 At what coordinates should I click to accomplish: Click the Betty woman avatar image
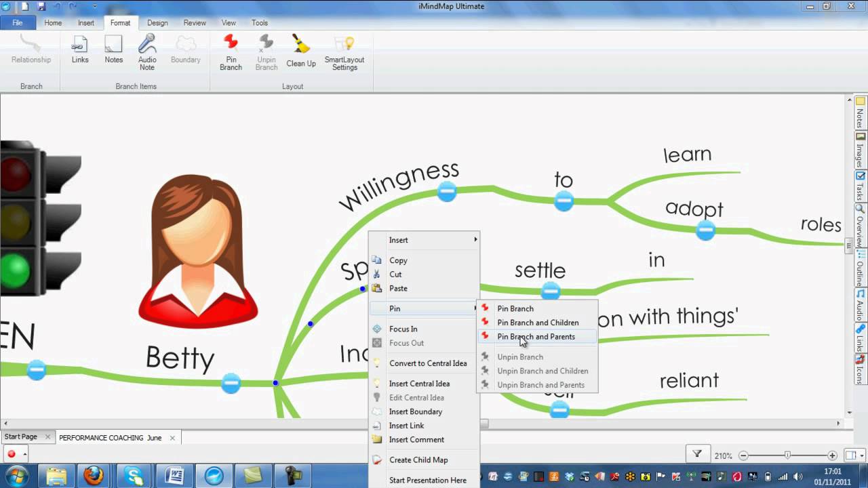197,251
